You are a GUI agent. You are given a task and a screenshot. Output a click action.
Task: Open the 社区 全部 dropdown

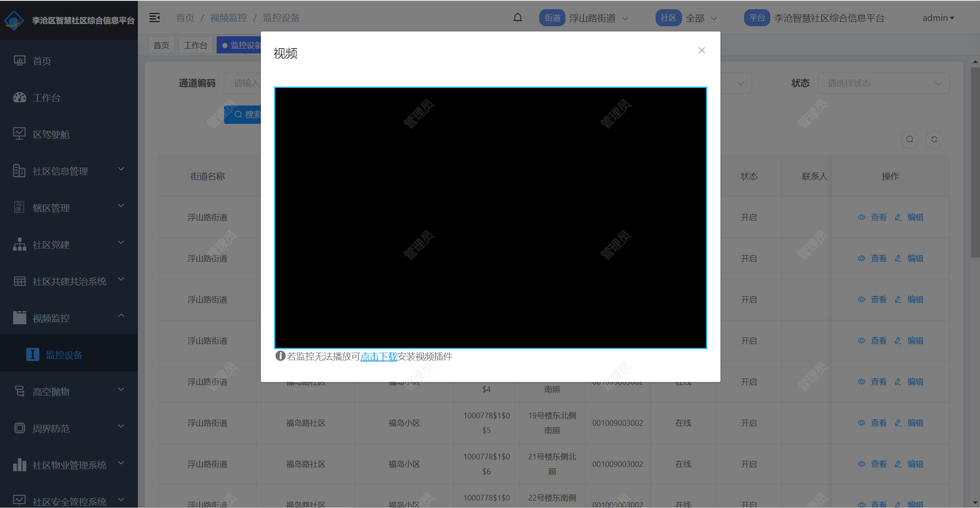[701, 18]
